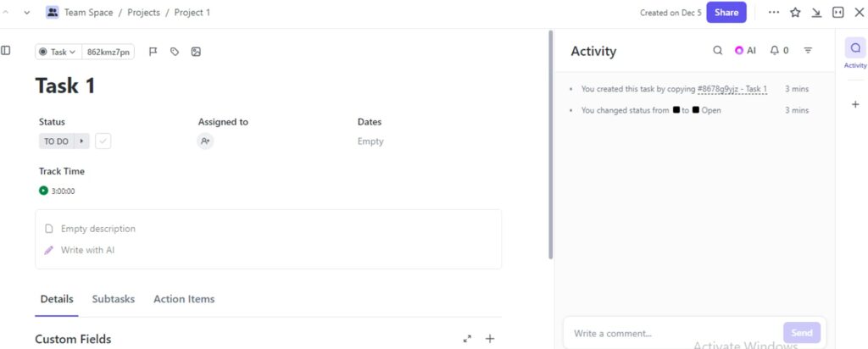Add task to favorites with star icon

click(795, 12)
